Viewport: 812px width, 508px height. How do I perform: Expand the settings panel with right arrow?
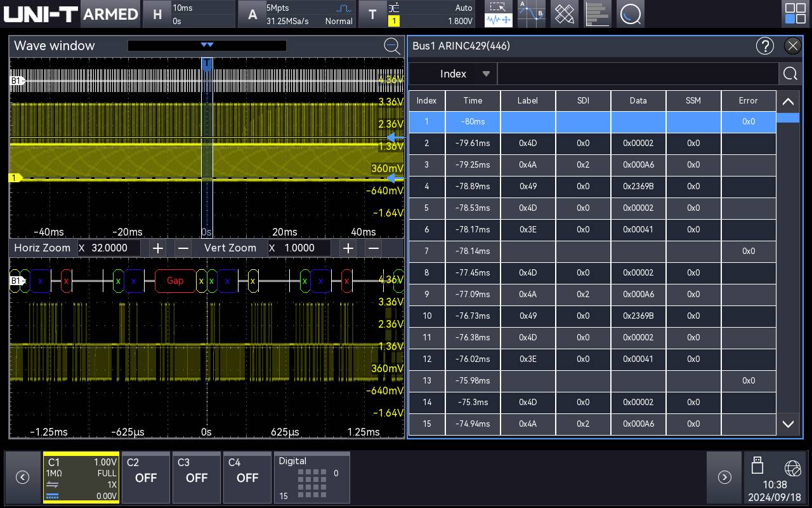click(724, 477)
